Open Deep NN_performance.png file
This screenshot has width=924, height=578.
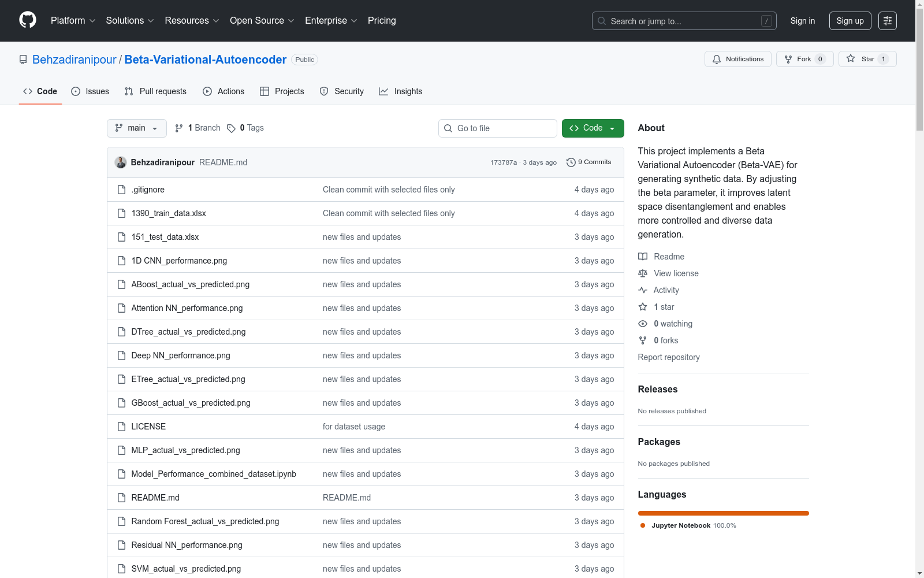(181, 355)
